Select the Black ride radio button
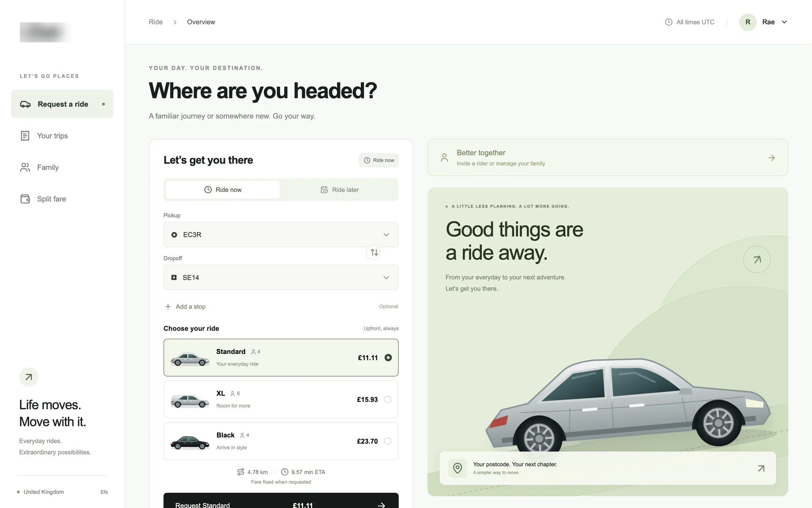 pos(387,441)
